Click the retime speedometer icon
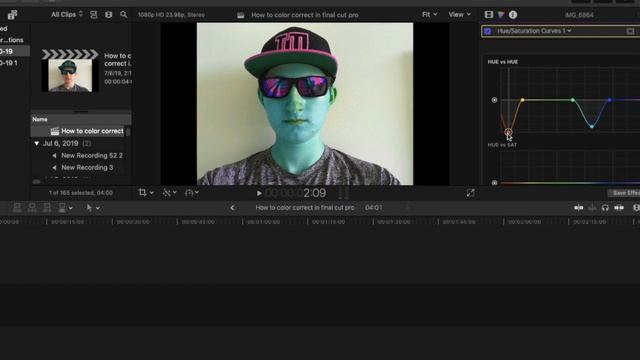The height and width of the screenshot is (360, 640). [x=189, y=193]
